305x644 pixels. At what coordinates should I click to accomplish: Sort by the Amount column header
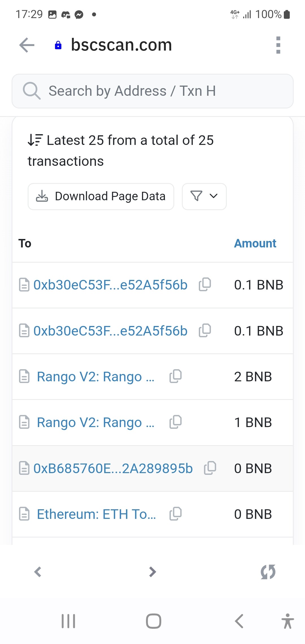pyautogui.click(x=255, y=243)
